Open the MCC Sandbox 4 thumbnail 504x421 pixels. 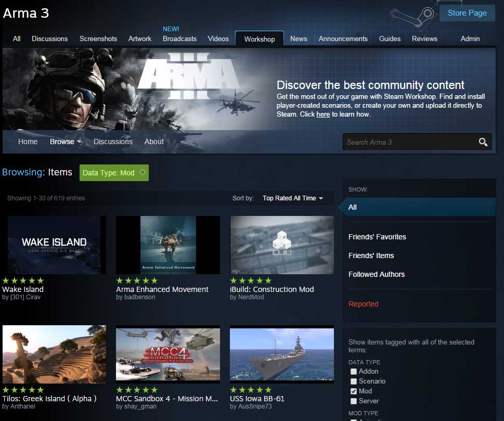(x=168, y=354)
